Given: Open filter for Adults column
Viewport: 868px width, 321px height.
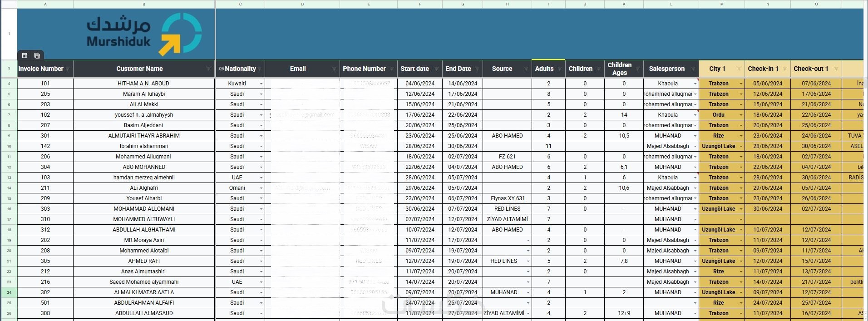Looking at the screenshot, I should click(x=560, y=69).
